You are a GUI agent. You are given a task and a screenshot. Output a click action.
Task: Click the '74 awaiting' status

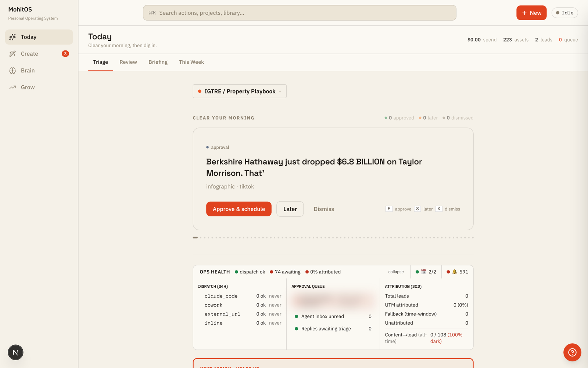pos(285,272)
